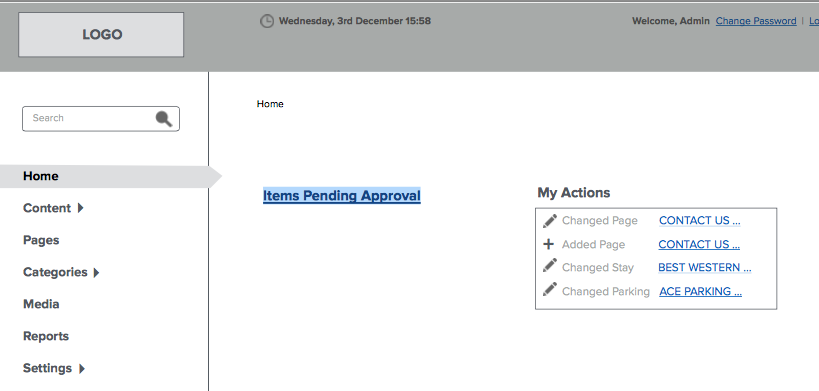This screenshot has width=819, height=391.
Task: Open the ACE PARKING link
Action: [700, 291]
